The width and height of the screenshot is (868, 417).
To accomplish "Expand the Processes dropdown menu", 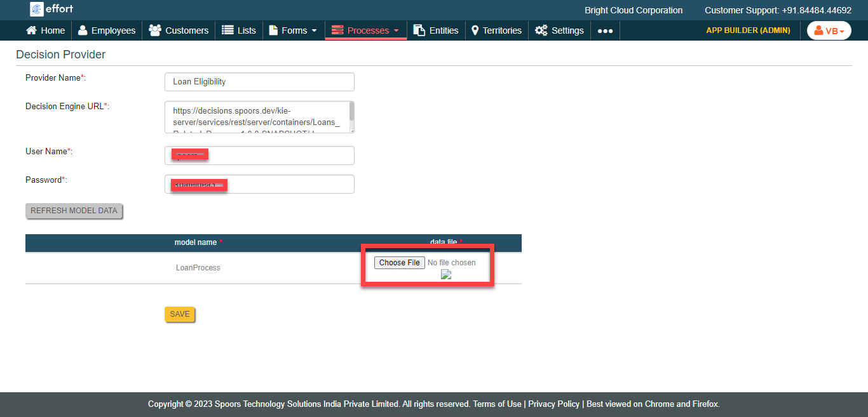I will (x=366, y=30).
